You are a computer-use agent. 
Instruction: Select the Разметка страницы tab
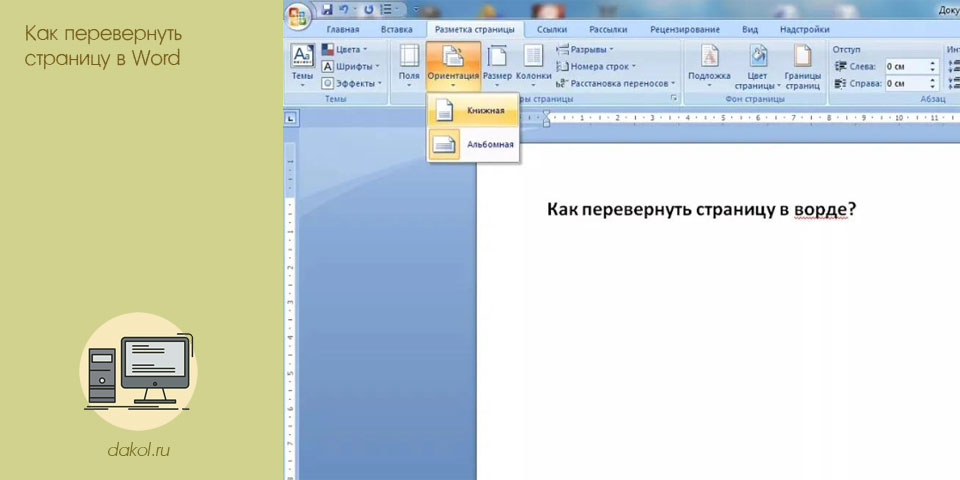[x=474, y=29]
